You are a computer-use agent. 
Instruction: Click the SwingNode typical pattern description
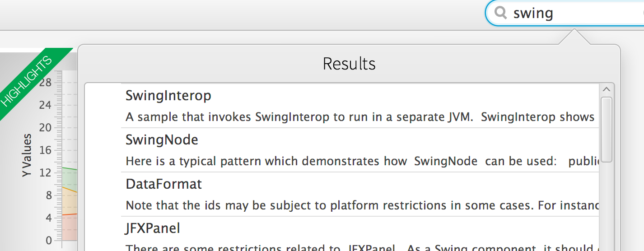(359, 161)
